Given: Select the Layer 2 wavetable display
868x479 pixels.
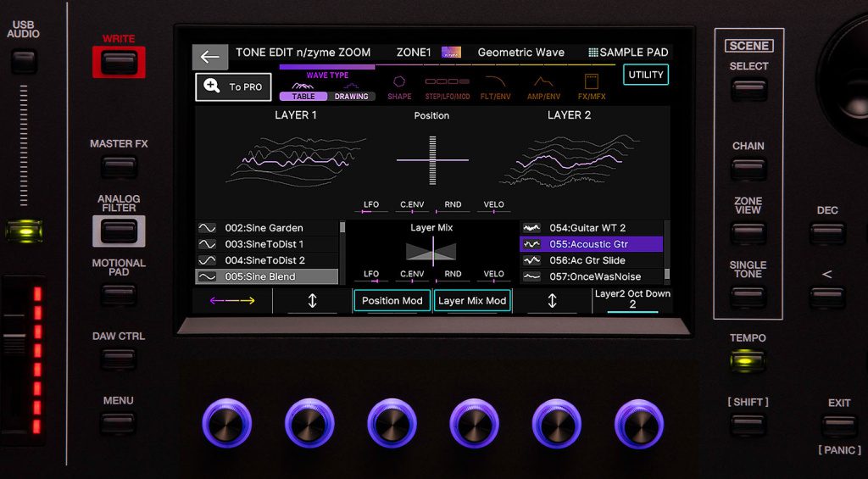Looking at the screenshot, I should (569, 160).
